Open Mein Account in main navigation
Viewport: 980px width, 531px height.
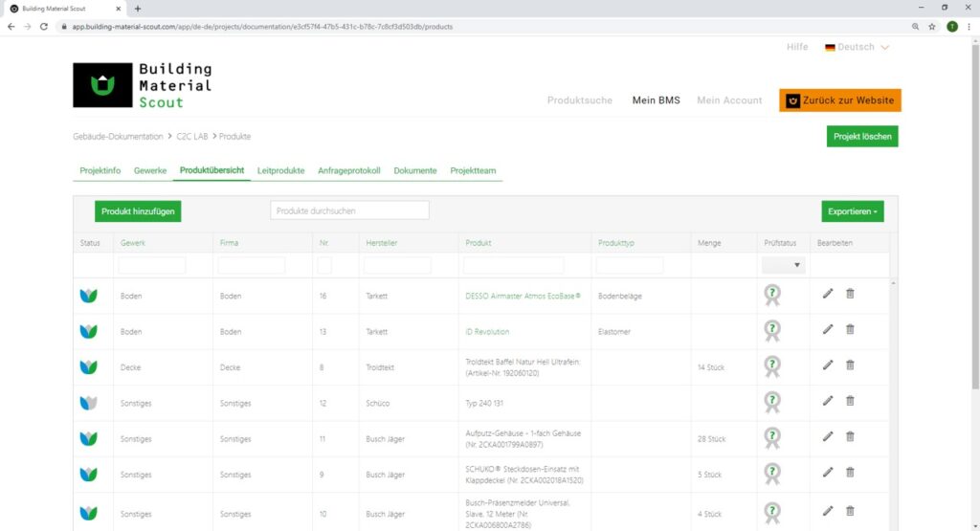pyautogui.click(x=729, y=100)
